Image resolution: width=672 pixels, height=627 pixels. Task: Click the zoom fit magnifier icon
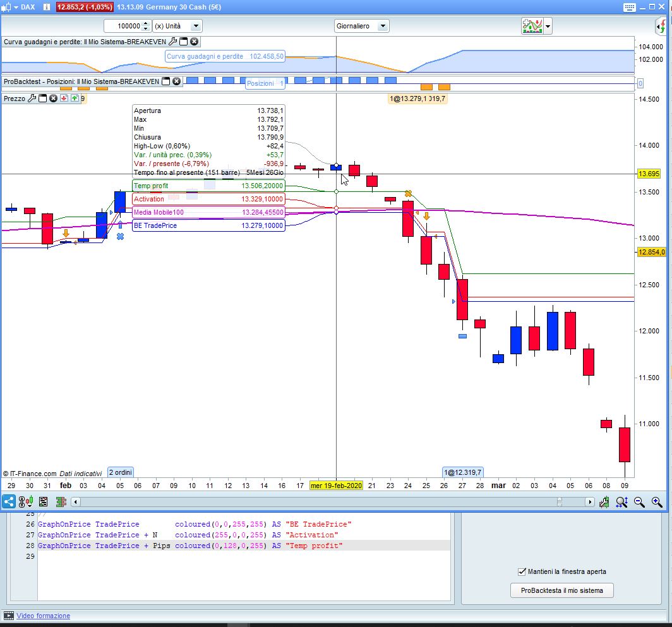(x=622, y=502)
